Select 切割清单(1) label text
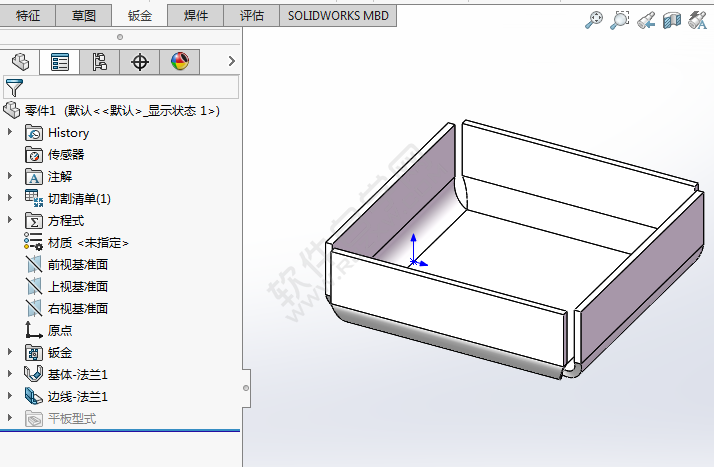The image size is (714, 467). pos(79,199)
